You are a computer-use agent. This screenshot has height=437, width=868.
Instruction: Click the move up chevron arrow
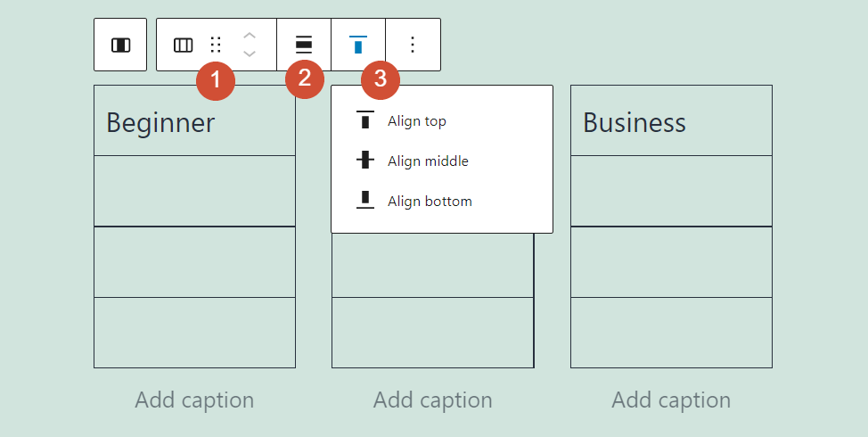(250, 35)
